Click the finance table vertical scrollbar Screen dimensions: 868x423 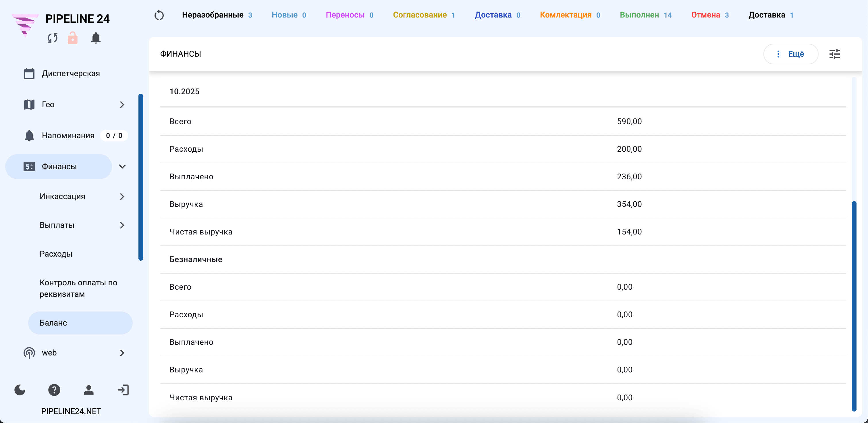[854, 306]
